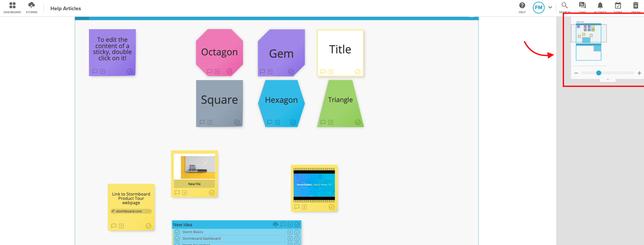Open comments on the Product Tour link sticky
The image size is (644, 245).
click(x=114, y=226)
